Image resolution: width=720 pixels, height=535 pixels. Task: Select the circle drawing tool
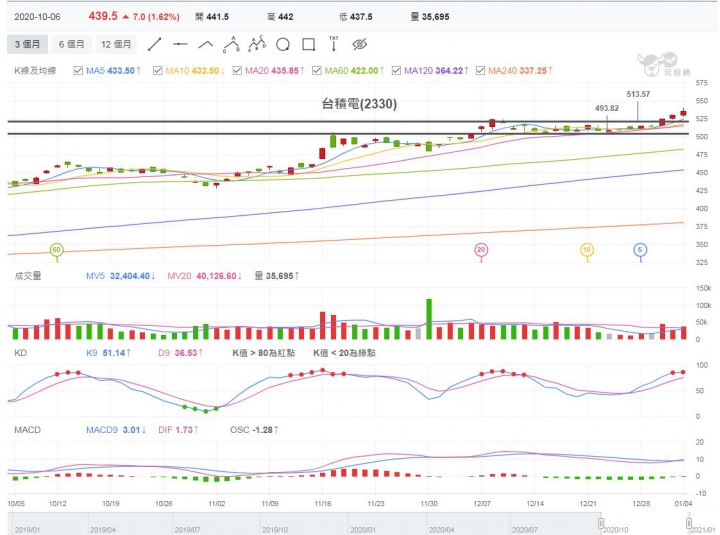(283, 45)
